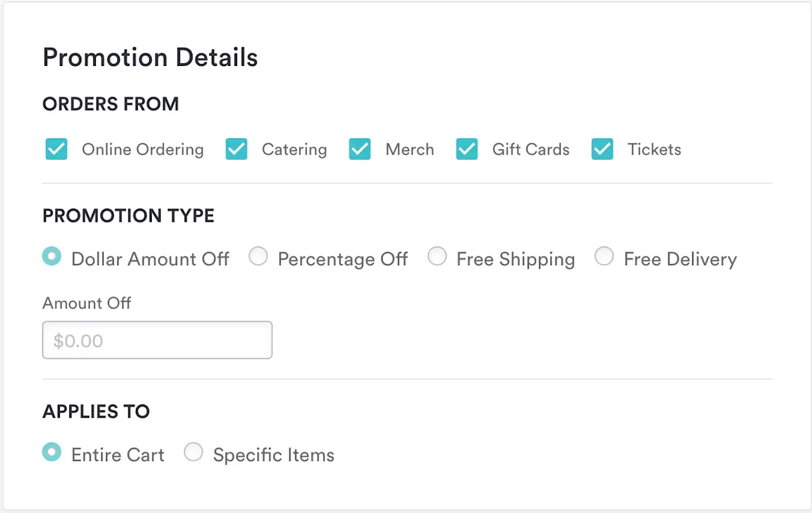Click the "Merch" label text
The width and height of the screenshot is (812, 513).
click(x=410, y=149)
